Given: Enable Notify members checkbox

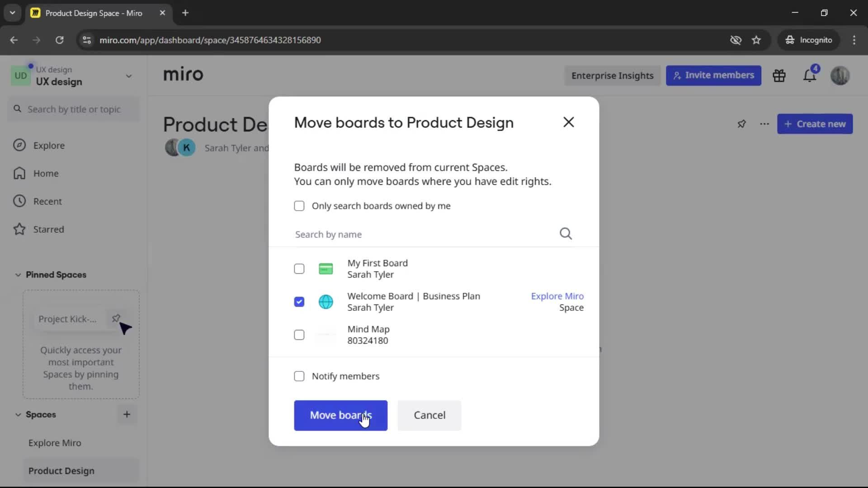Looking at the screenshot, I should [x=299, y=376].
